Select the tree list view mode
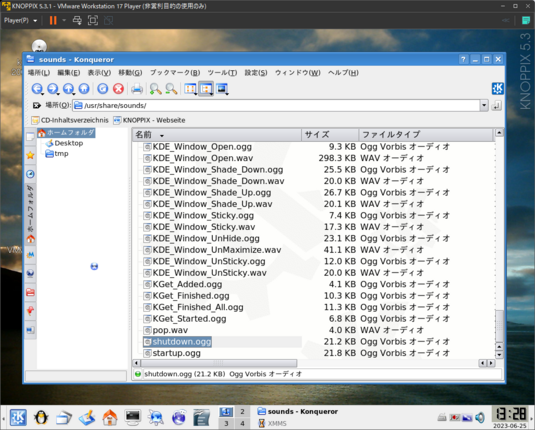This screenshot has width=535, height=430. click(205, 88)
